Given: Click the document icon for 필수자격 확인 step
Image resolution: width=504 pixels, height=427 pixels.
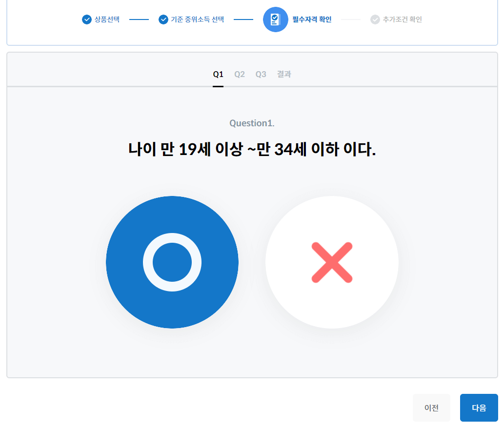Looking at the screenshot, I should pos(276,19).
